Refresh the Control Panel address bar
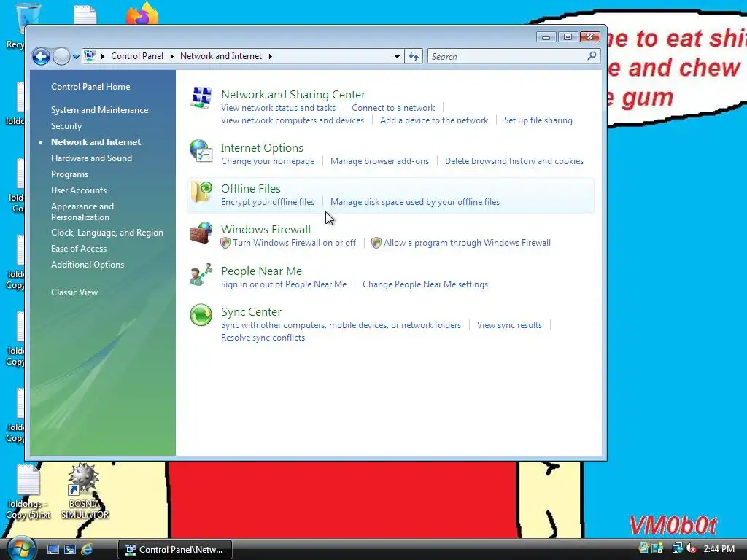The image size is (747, 560). (414, 57)
